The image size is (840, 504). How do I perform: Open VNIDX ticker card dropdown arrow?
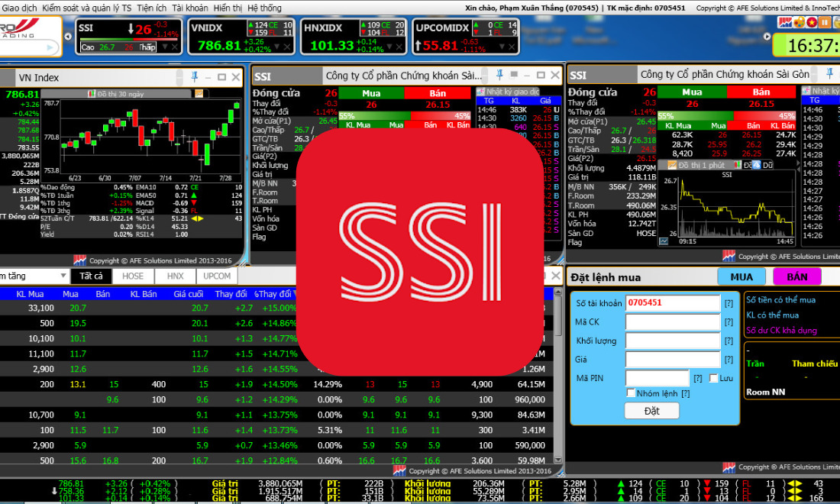tap(277, 47)
